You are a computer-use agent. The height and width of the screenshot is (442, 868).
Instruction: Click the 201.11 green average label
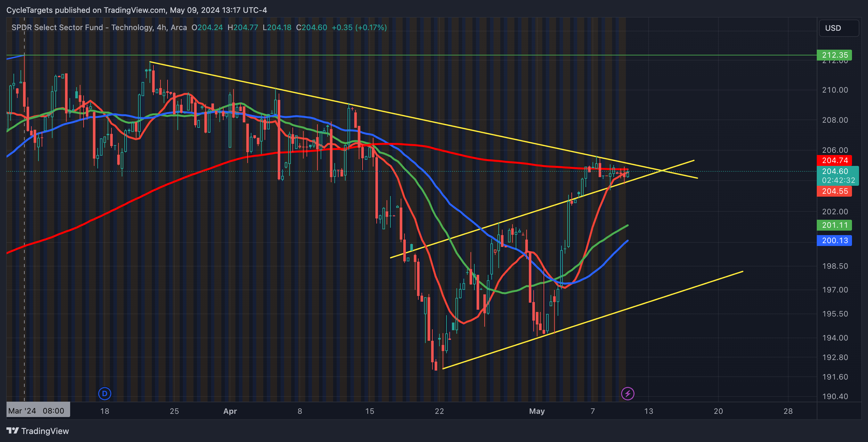click(834, 225)
